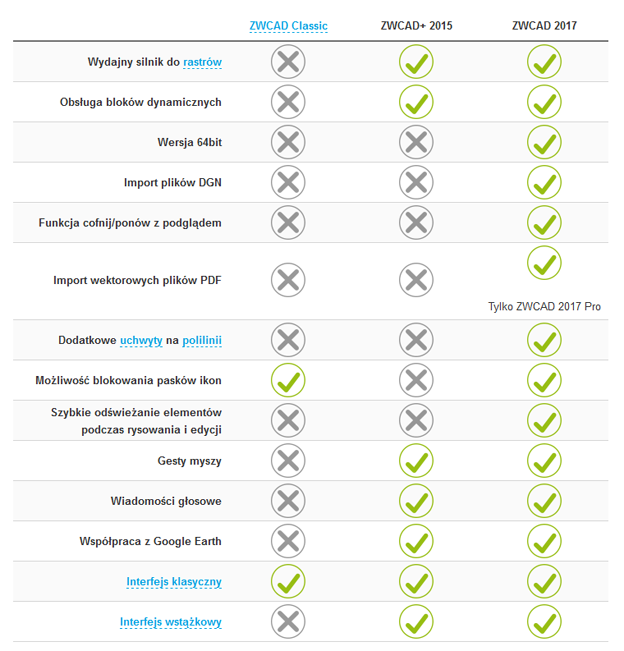
Task: Open the polilinii link
Action: point(202,340)
